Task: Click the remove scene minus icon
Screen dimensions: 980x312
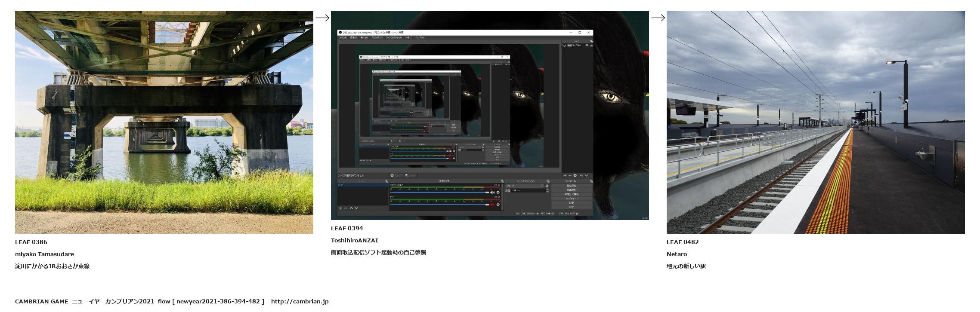Action: coord(345,208)
